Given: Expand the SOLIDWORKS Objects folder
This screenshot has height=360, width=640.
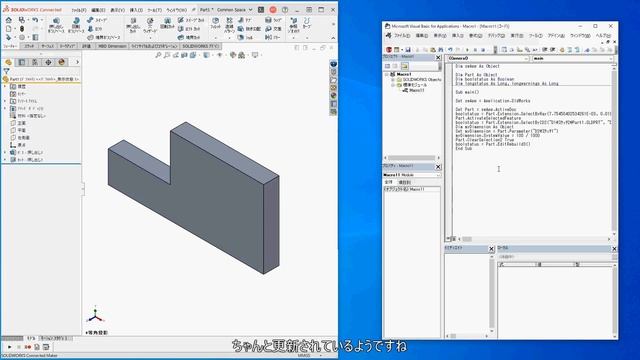Looking at the screenshot, I should pyautogui.click(x=393, y=80).
